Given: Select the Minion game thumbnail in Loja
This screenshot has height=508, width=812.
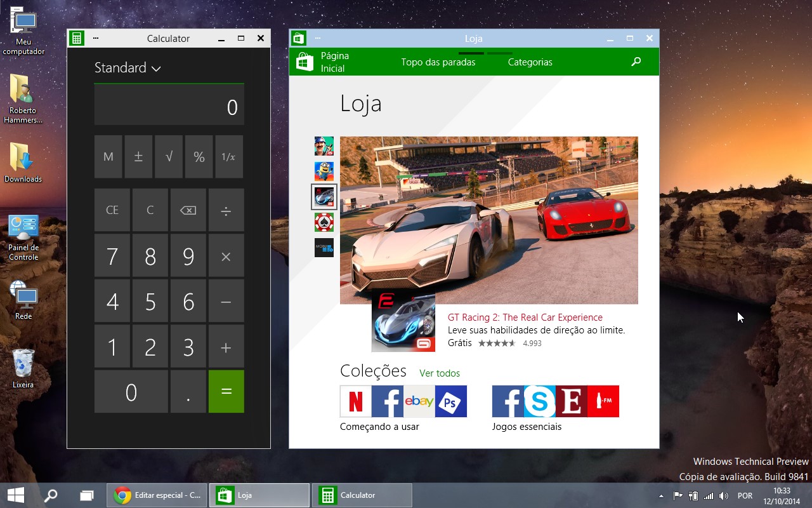Looking at the screenshot, I should pos(324,171).
